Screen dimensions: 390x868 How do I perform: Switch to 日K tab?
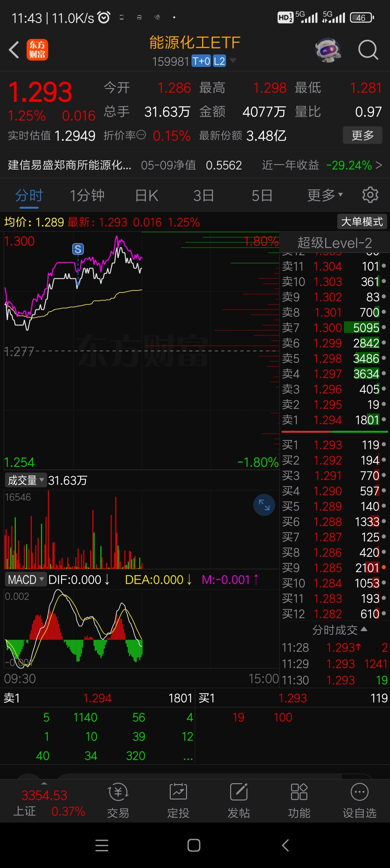tap(146, 195)
